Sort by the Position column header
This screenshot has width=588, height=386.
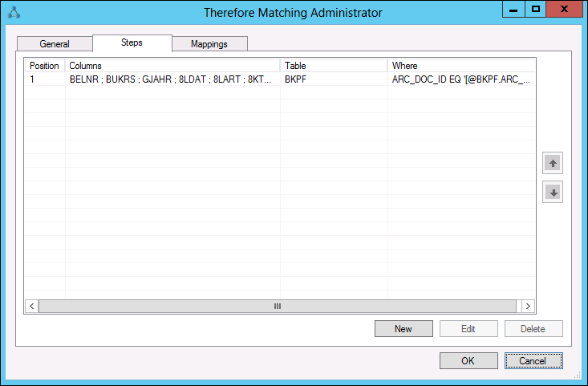point(45,65)
